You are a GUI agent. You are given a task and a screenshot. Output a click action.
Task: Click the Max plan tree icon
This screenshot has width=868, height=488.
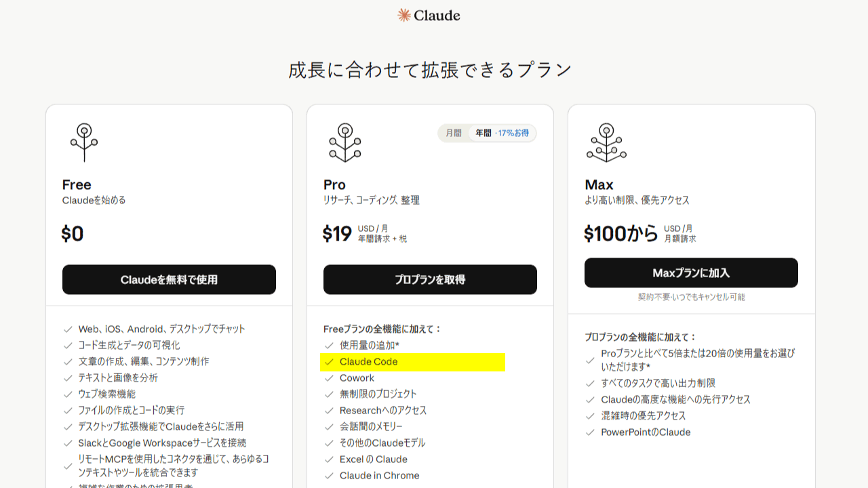[x=606, y=142]
